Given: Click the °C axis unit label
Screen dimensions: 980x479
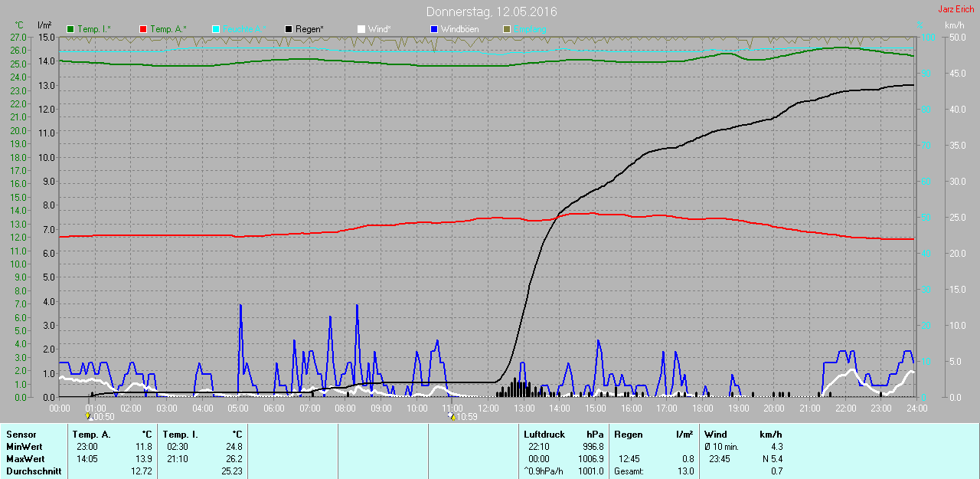Looking at the screenshot, I should [x=19, y=25].
